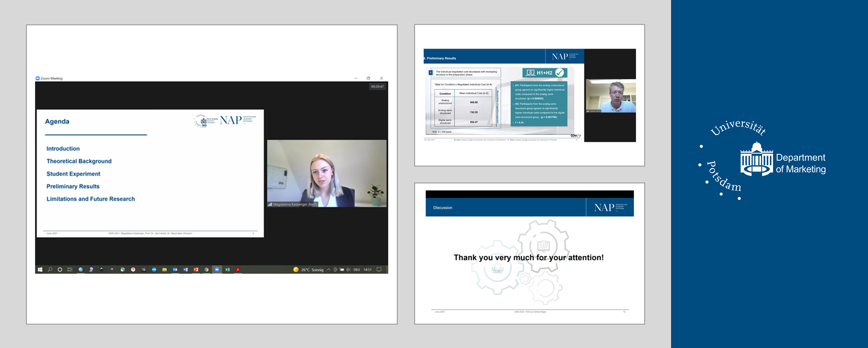
Task: Expand hidden system tray icons chevron
Action: pyautogui.click(x=328, y=269)
